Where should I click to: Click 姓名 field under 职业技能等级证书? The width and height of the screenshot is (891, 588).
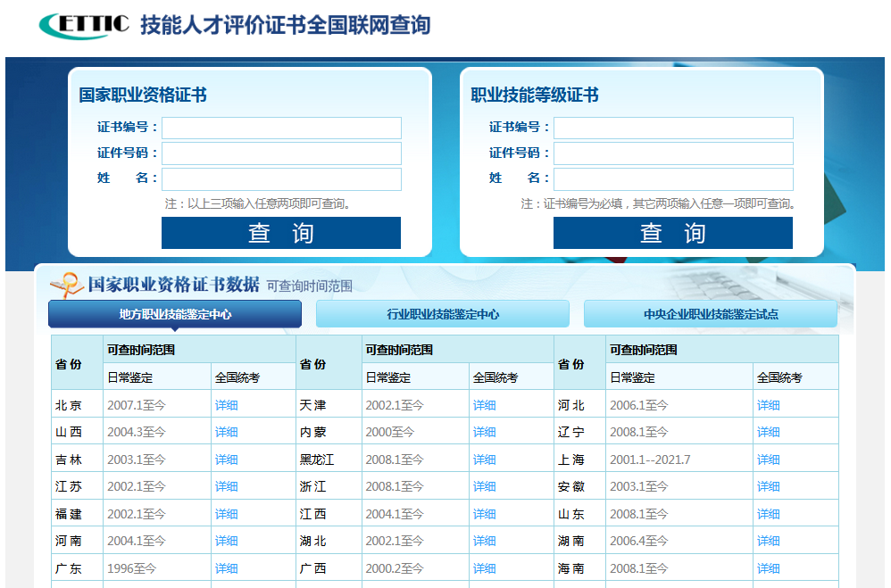(673, 179)
